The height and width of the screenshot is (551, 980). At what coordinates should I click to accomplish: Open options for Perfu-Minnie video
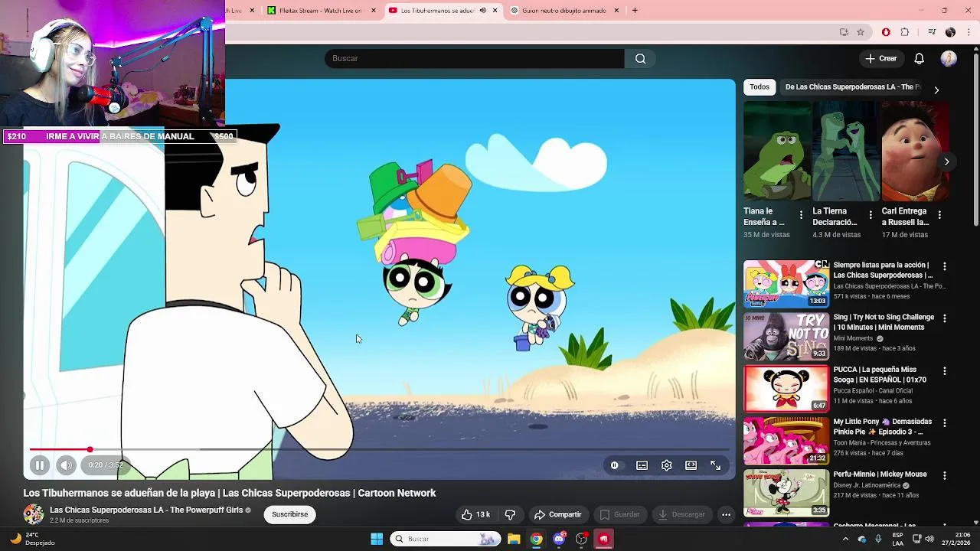click(x=944, y=475)
